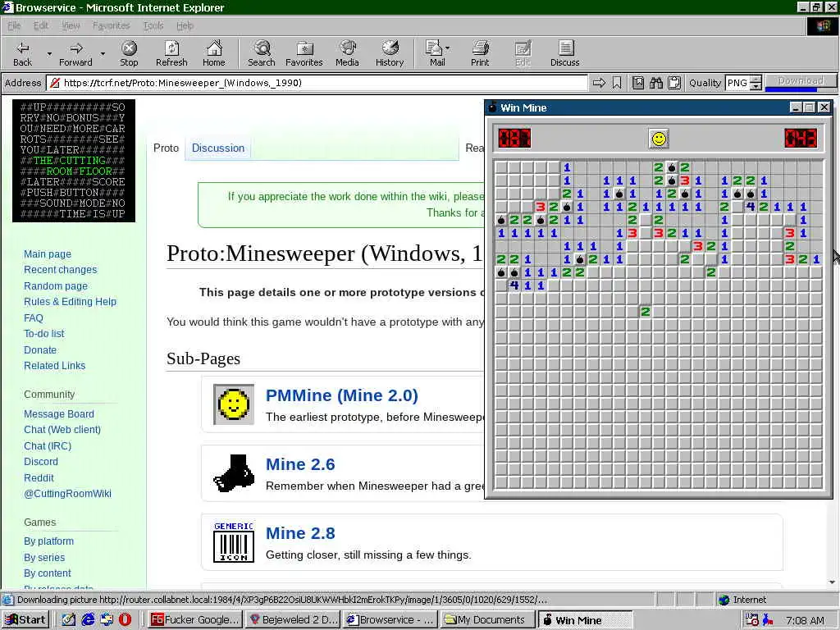
Task: Open Recent changes sidebar link
Action: click(60, 269)
